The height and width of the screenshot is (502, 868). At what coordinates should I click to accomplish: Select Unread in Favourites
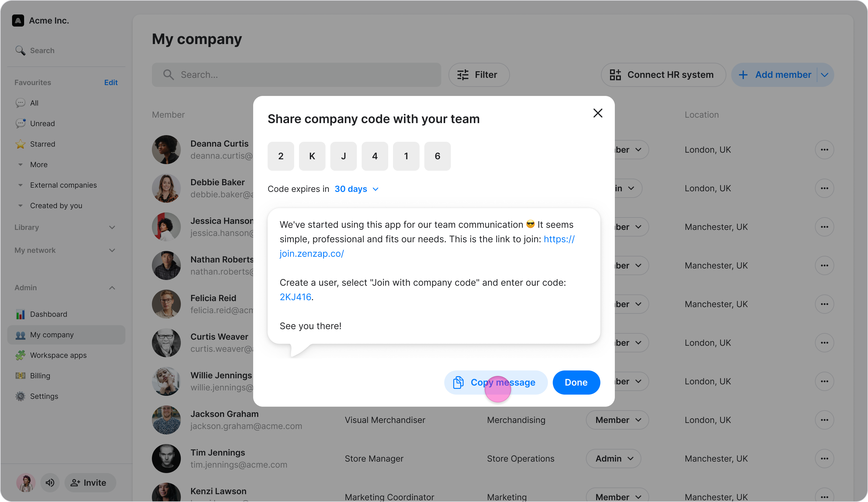(x=42, y=123)
